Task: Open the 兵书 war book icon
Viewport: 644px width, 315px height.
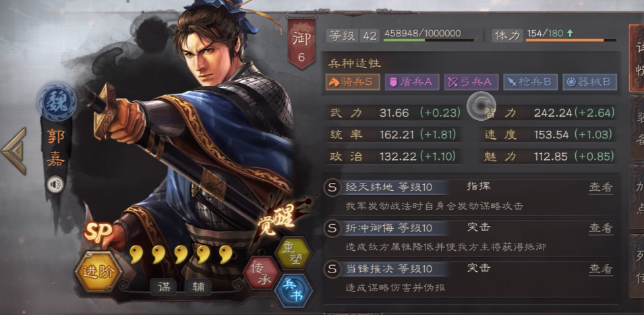Action: (x=293, y=291)
